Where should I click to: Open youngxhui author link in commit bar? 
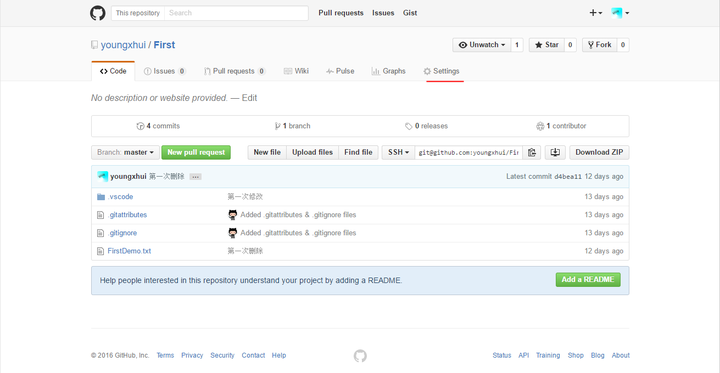tap(129, 176)
